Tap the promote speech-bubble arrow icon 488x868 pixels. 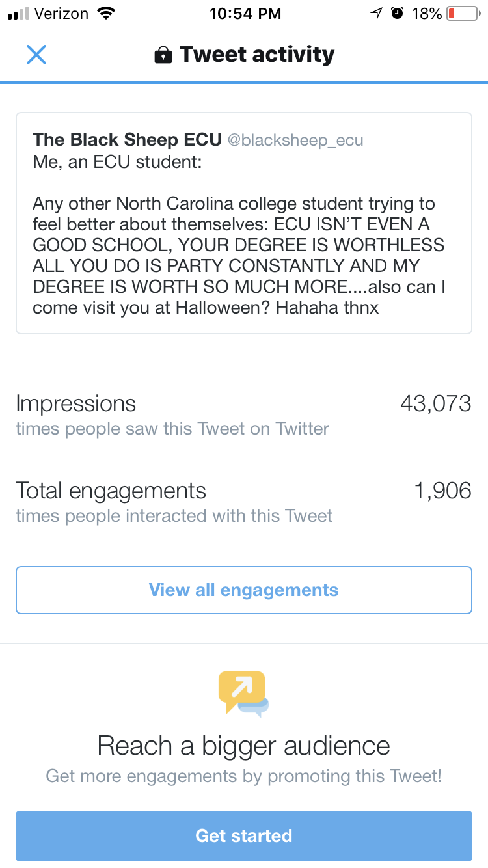coord(243,694)
